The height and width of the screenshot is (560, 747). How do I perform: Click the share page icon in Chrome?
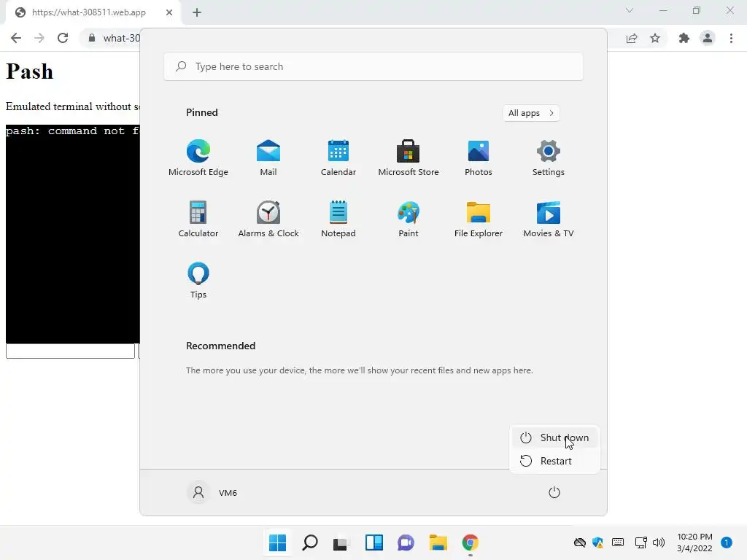click(x=632, y=38)
